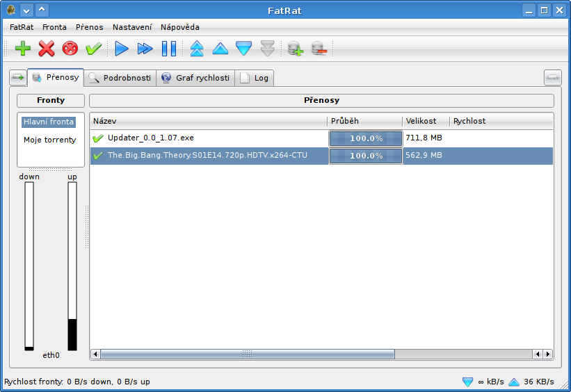Click the red X delete transfer icon
This screenshot has width=571, height=392.
(46, 48)
